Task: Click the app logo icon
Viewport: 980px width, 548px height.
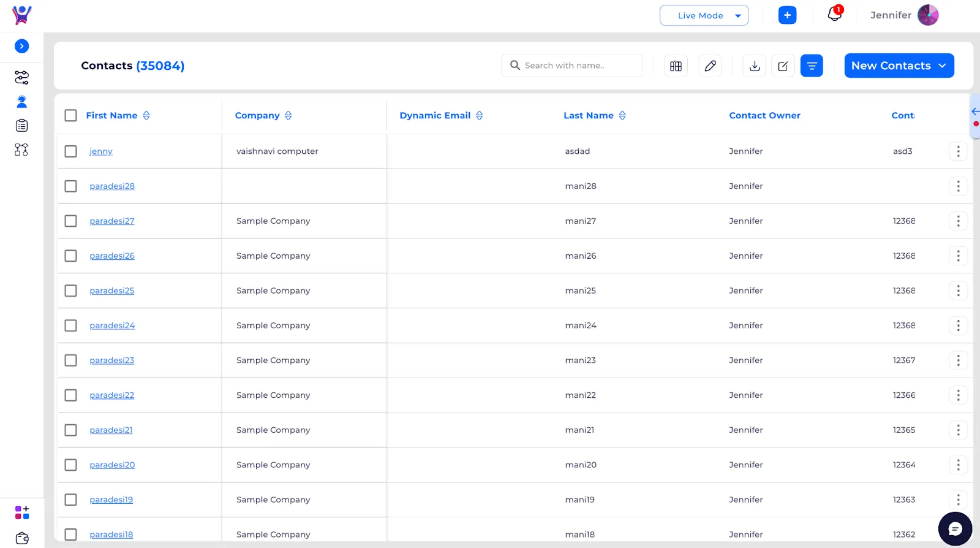Action: pyautogui.click(x=22, y=15)
